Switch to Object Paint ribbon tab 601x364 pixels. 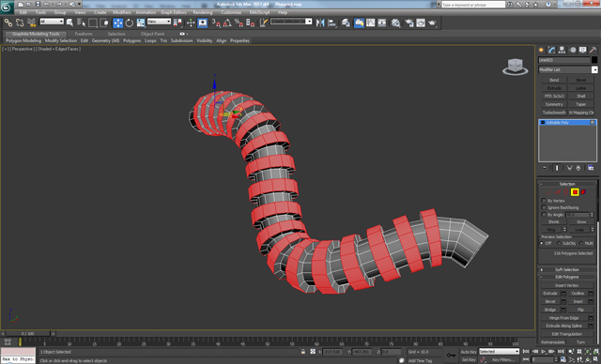coord(152,34)
